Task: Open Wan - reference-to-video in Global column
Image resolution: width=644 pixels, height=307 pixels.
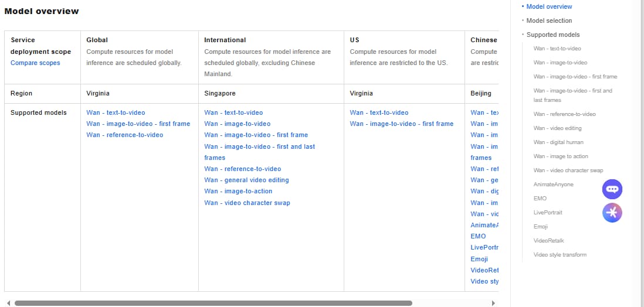Action: [x=124, y=135]
